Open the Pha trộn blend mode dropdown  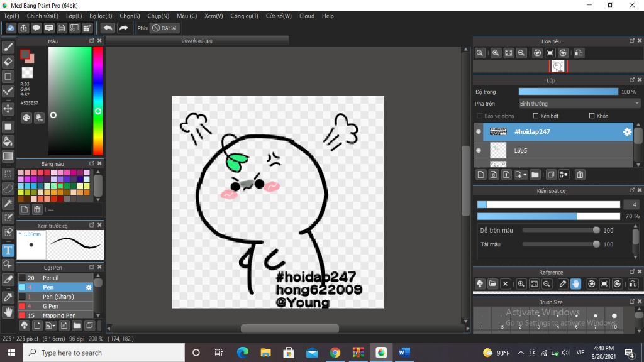click(579, 104)
